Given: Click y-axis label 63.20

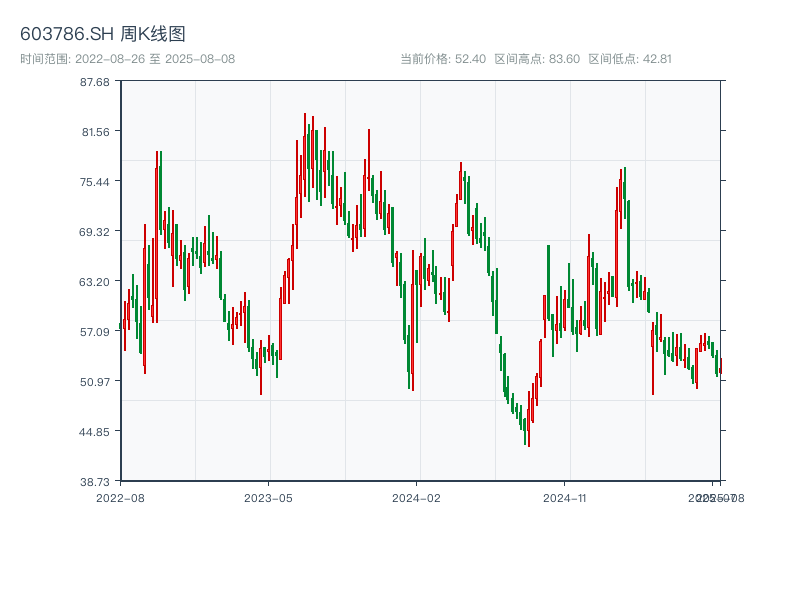Looking at the screenshot, I should click(95, 282).
